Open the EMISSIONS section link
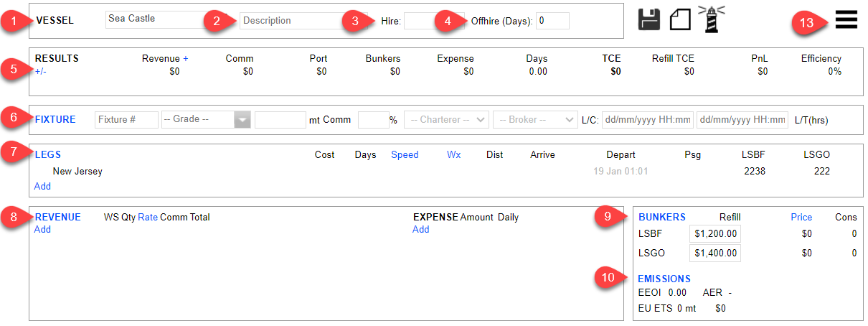This screenshot has height=326, width=868. pos(664,279)
